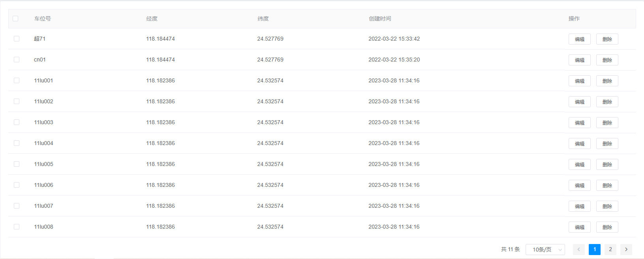Tick the checkbox for 11lu004
Screen dimensions: 644x259
point(17,143)
